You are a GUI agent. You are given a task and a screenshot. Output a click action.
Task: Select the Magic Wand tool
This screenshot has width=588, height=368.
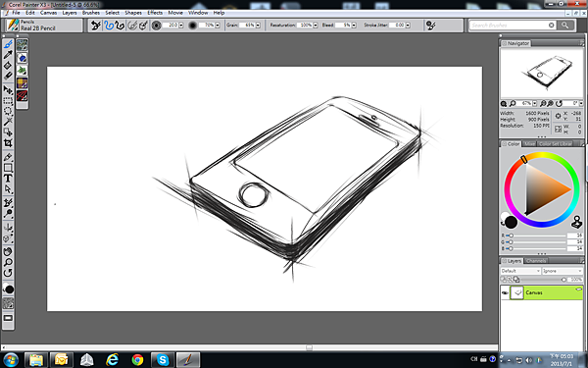coord(8,122)
